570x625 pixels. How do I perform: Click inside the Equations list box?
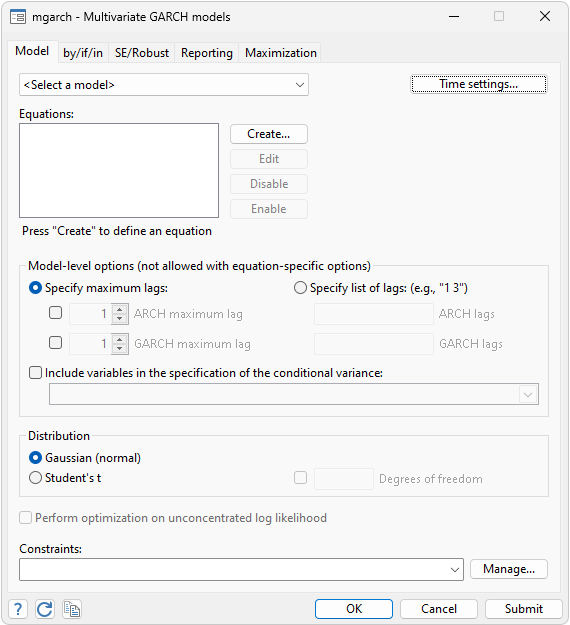coord(119,170)
